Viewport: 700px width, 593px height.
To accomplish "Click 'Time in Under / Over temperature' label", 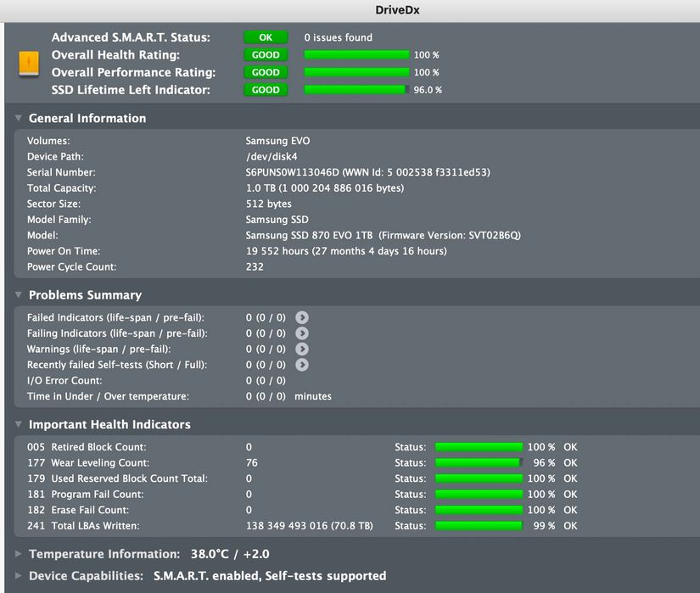I will 108,396.
